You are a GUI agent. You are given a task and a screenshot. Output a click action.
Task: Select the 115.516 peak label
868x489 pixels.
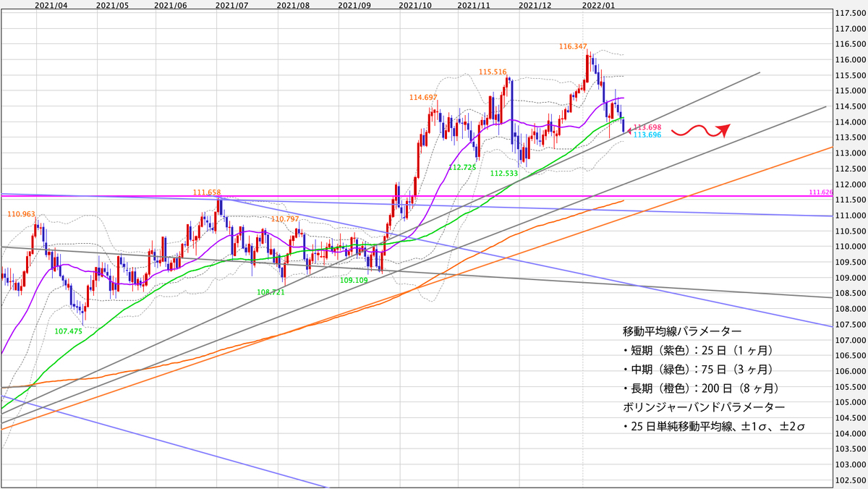pos(492,72)
